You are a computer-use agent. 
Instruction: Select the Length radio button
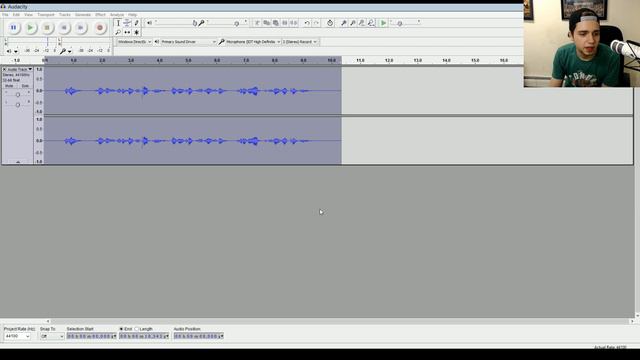point(137,329)
